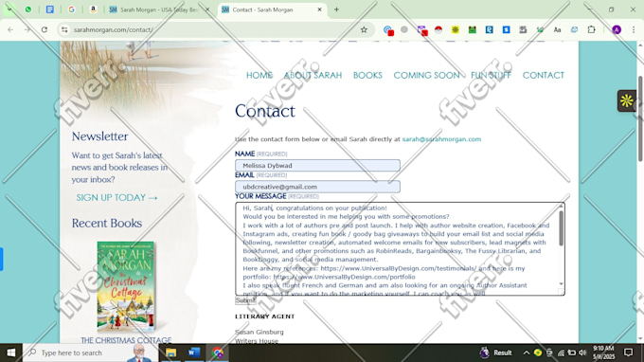
Task: Open the Windows Start menu
Action: pos(11,353)
